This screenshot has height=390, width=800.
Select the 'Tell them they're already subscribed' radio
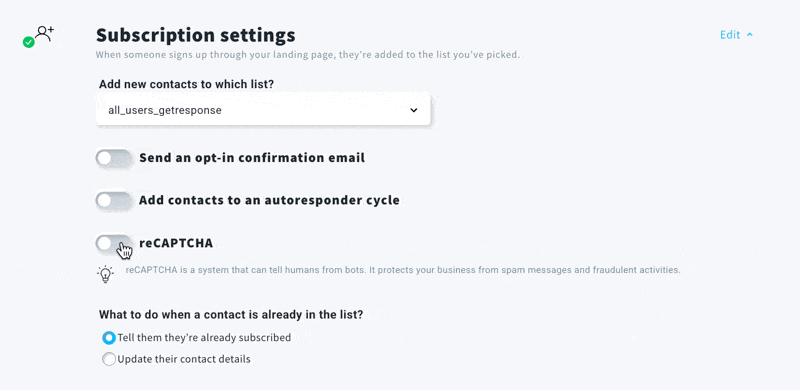coord(109,337)
